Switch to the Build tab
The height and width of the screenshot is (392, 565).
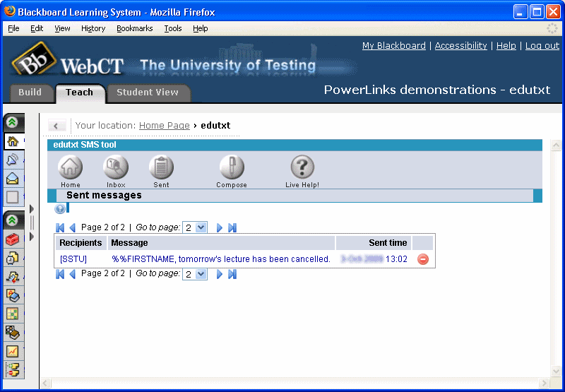click(30, 93)
